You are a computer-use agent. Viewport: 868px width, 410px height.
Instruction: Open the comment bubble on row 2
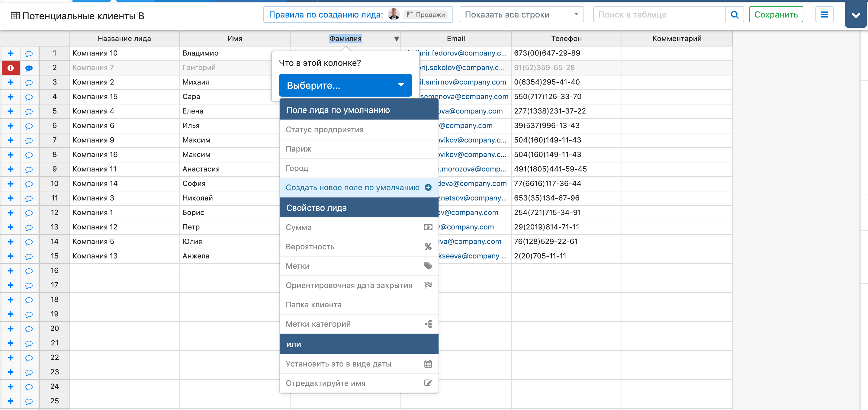29,68
